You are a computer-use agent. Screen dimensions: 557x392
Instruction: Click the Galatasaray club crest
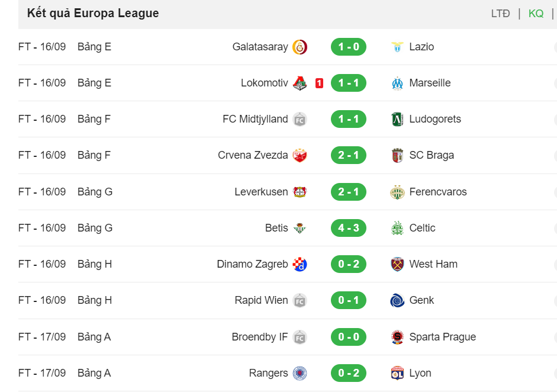click(300, 47)
